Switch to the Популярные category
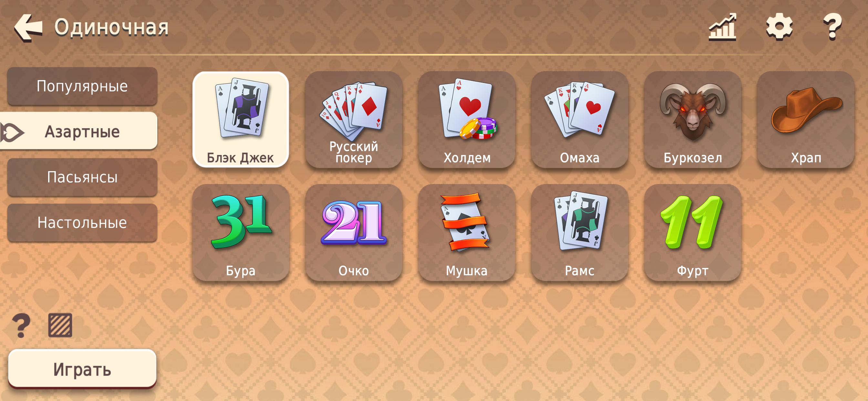 coord(82,86)
